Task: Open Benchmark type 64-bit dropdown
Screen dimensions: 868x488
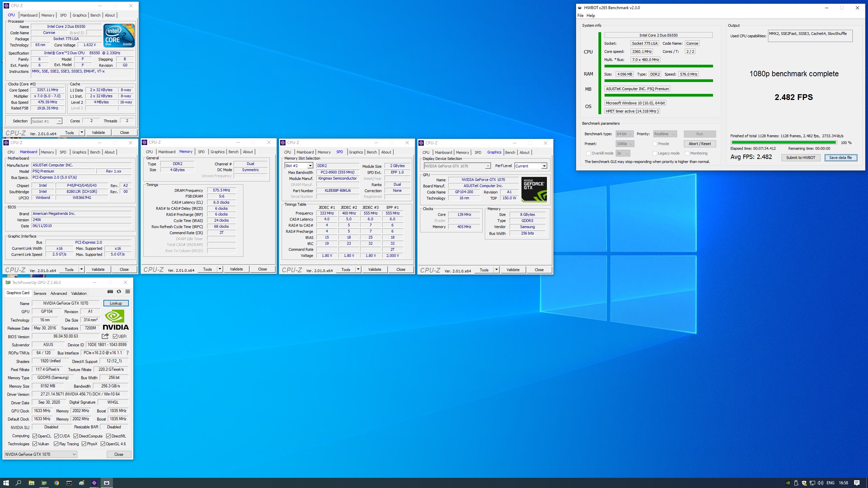Action: pyautogui.click(x=625, y=134)
